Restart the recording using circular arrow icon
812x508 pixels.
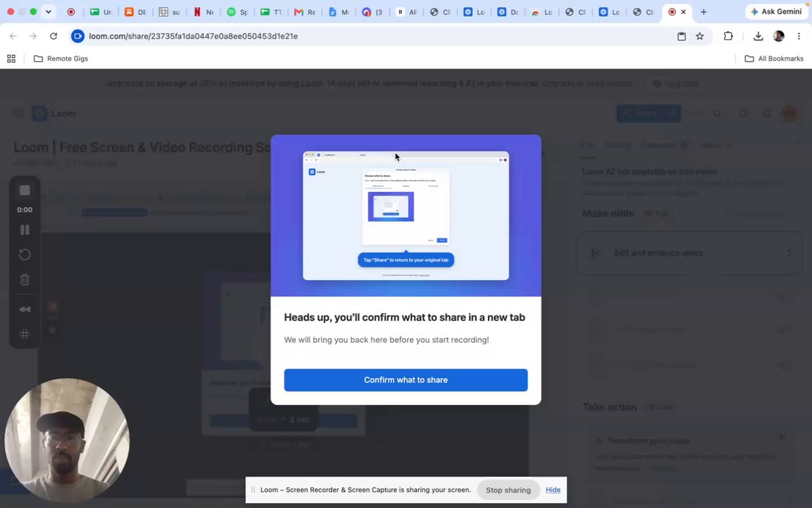coord(25,255)
